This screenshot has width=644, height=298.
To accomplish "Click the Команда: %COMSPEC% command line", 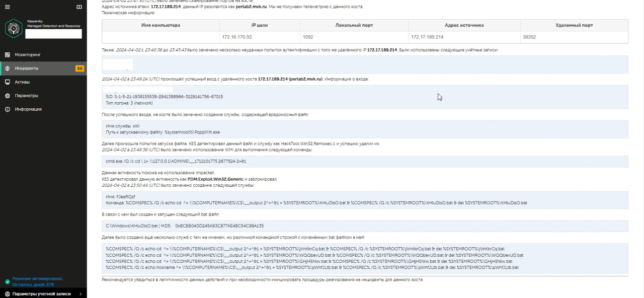I will click(316, 203).
